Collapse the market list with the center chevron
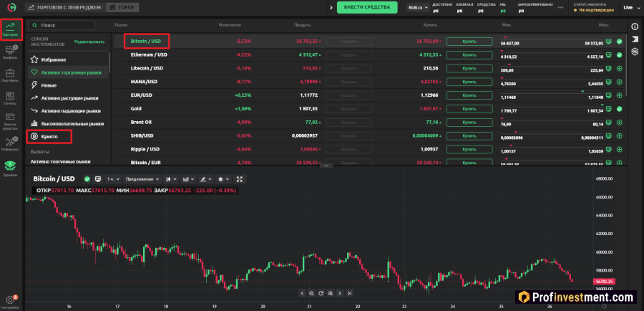Screen dimensions: 644x311 [326, 166]
